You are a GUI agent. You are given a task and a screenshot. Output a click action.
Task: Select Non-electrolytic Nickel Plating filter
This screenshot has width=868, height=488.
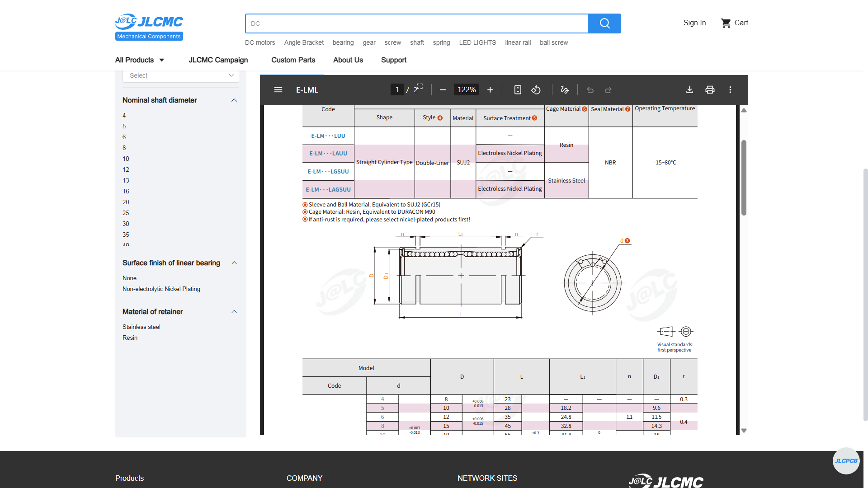pyautogui.click(x=161, y=289)
